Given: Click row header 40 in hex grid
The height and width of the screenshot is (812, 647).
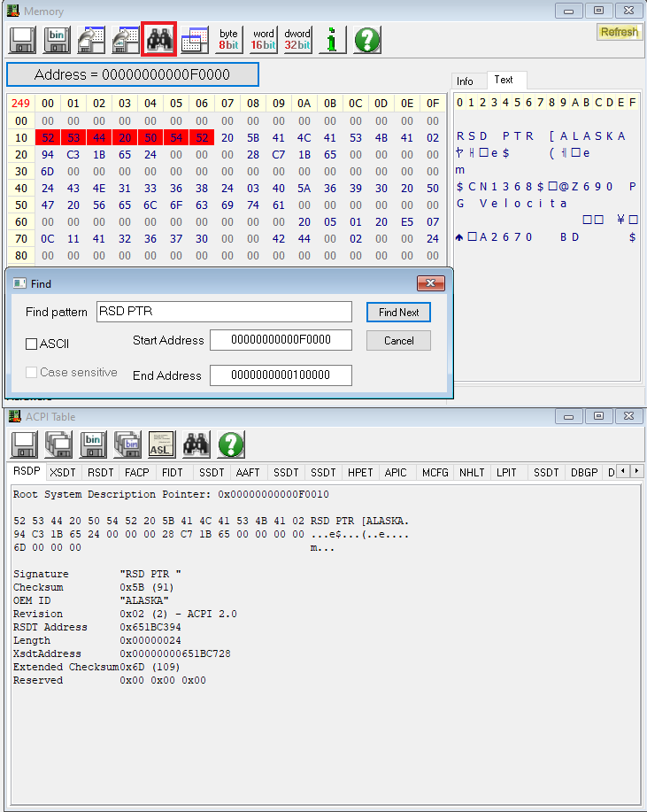Looking at the screenshot, I should coord(21,189).
